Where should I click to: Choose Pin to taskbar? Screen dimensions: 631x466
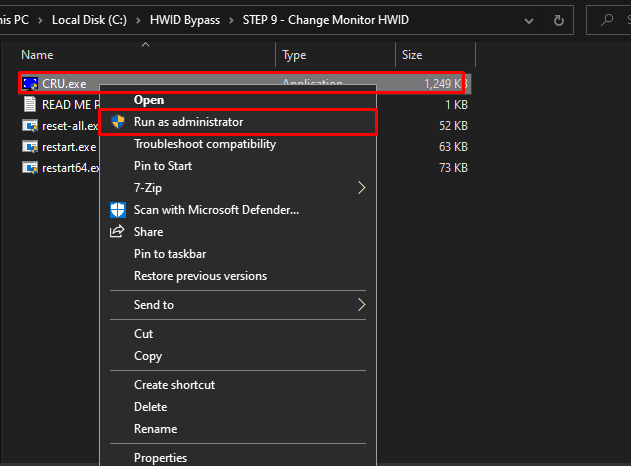click(238, 254)
